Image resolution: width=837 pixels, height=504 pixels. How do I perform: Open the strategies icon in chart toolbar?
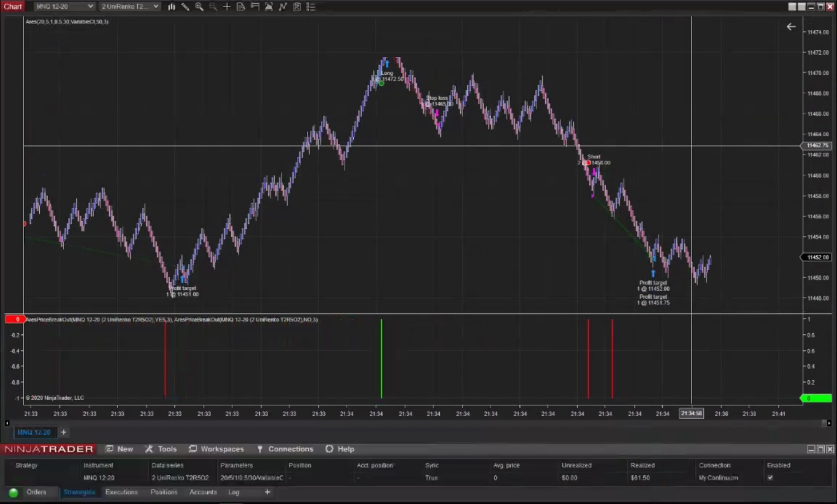(297, 6)
